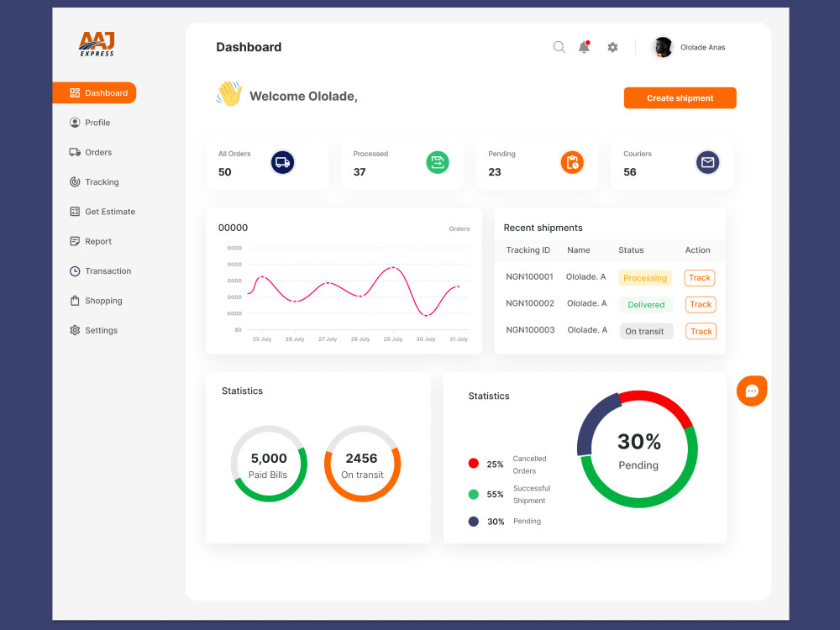Open the orange chat bubble button

pyautogui.click(x=752, y=391)
